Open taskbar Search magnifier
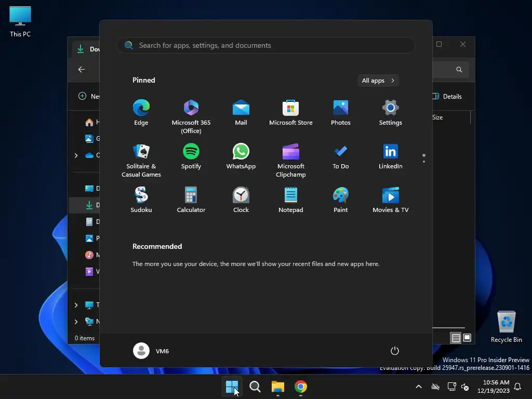 tap(255, 387)
